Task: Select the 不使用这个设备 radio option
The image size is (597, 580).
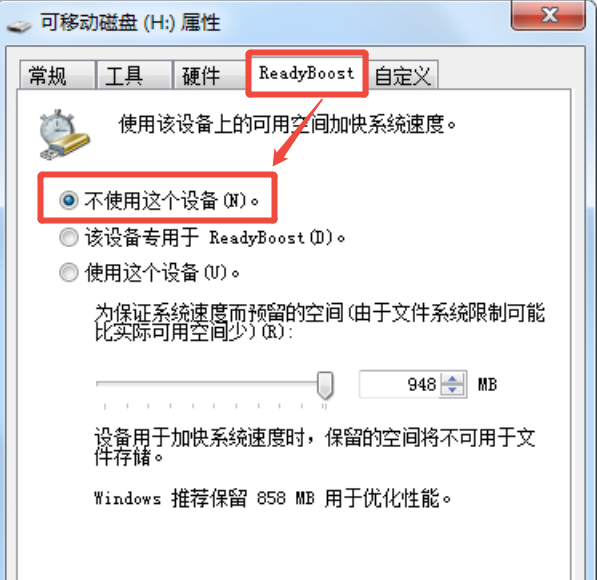Action: pyautogui.click(x=69, y=200)
